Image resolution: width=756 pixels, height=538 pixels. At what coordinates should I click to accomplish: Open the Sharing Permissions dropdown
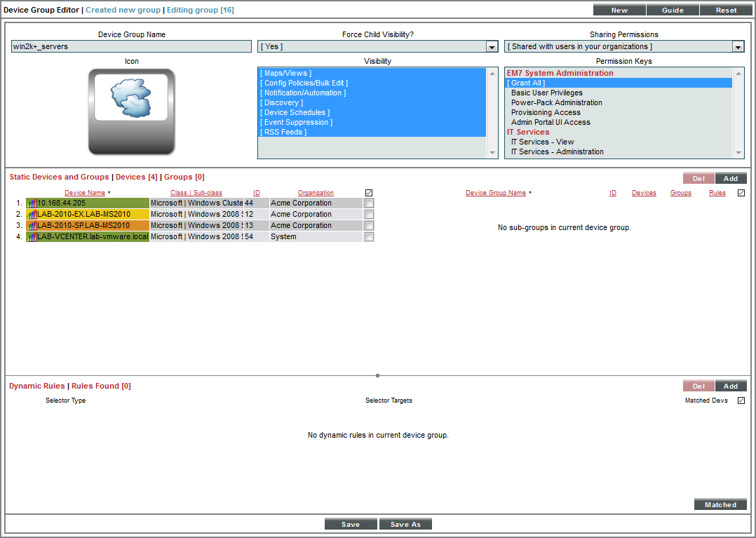point(737,46)
